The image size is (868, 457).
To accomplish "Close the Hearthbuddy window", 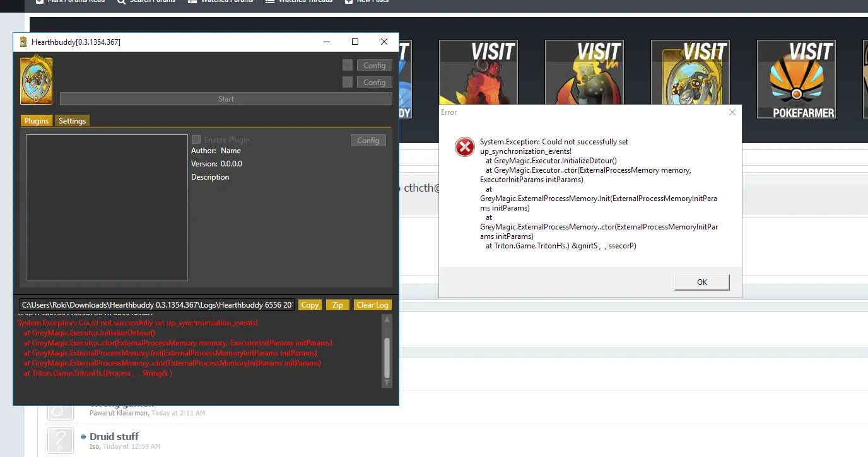I will [x=384, y=42].
